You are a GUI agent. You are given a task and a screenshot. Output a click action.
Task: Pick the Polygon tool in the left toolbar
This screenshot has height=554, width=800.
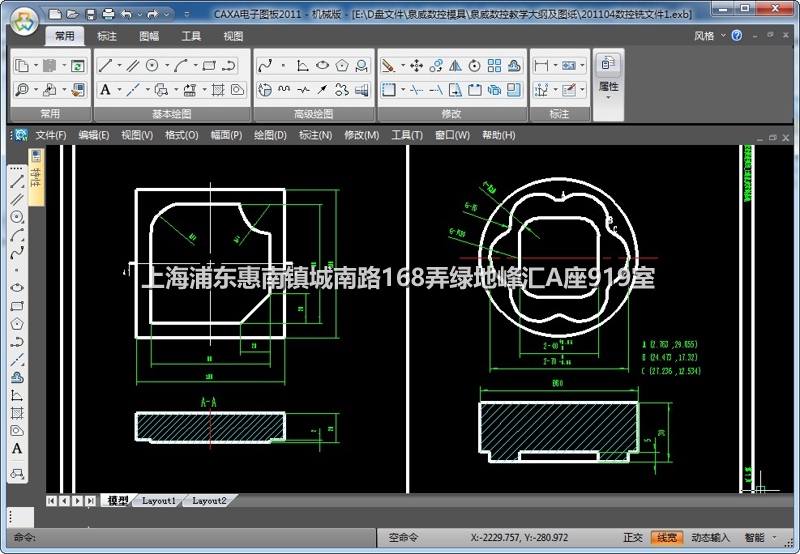point(17,324)
